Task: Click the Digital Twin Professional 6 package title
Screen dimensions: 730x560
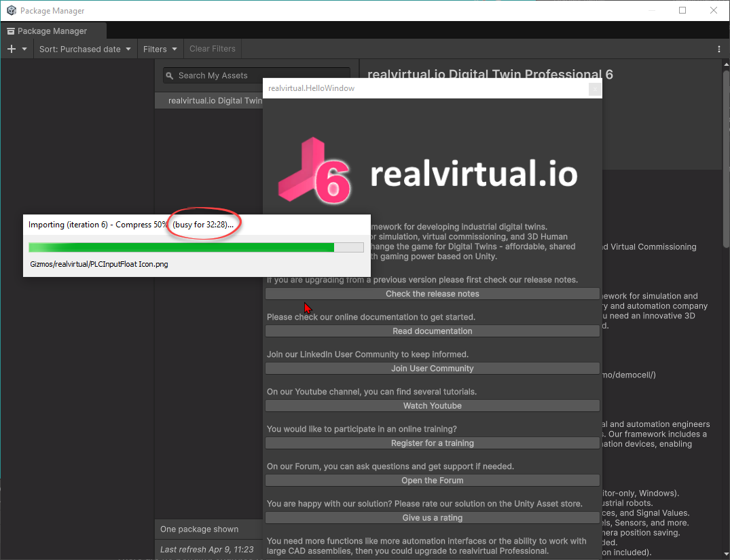Action: [490, 75]
